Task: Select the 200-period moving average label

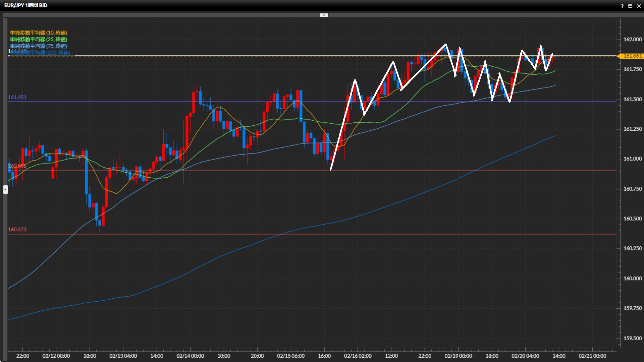Action: (40, 53)
